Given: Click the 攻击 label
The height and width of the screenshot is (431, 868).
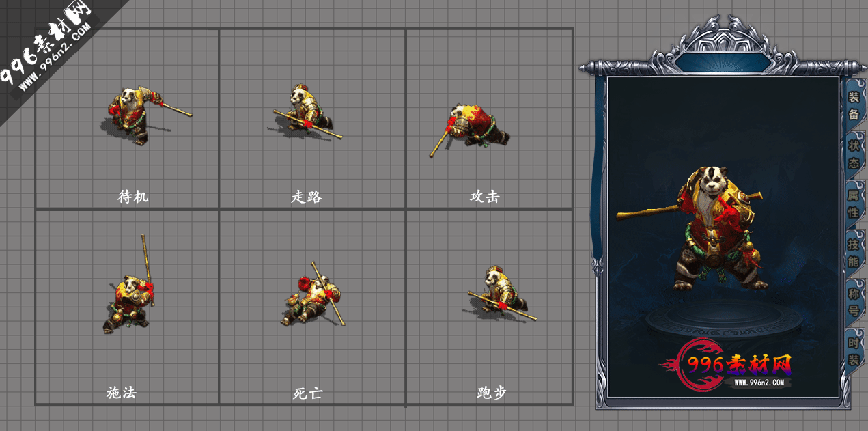Looking at the screenshot, I should pyautogui.click(x=485, y=197).
